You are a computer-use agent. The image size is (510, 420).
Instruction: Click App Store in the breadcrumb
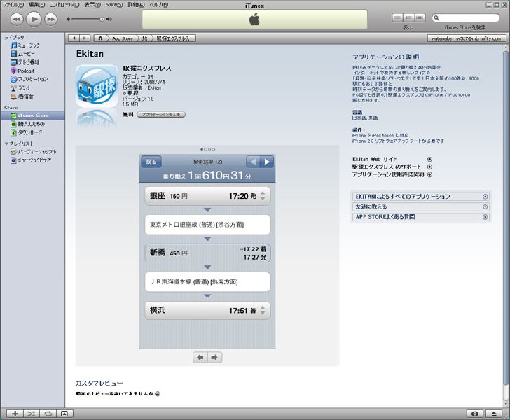[x=123, y=38]
